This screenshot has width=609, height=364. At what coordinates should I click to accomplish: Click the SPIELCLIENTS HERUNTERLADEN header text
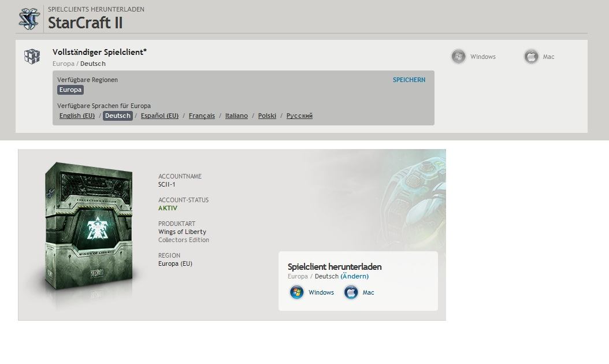(96, 9)
